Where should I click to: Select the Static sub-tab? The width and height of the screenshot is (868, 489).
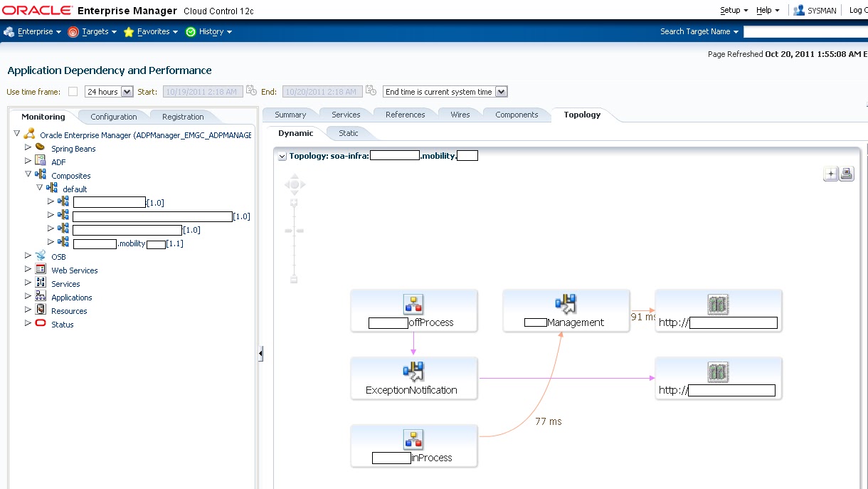tap(349, 133)
